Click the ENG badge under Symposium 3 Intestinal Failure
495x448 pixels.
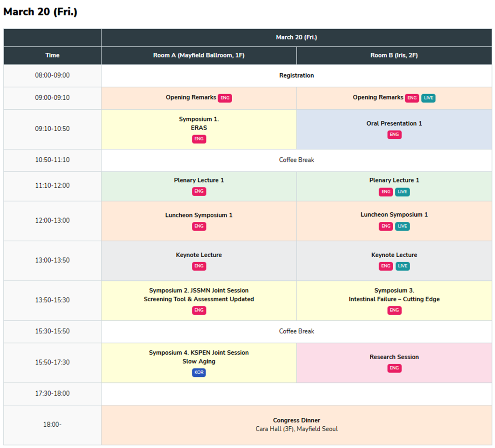394,310
